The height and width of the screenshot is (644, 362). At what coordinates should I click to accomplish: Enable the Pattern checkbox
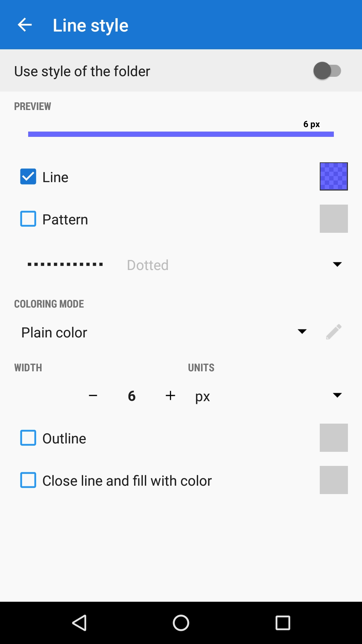pos(28,219)
